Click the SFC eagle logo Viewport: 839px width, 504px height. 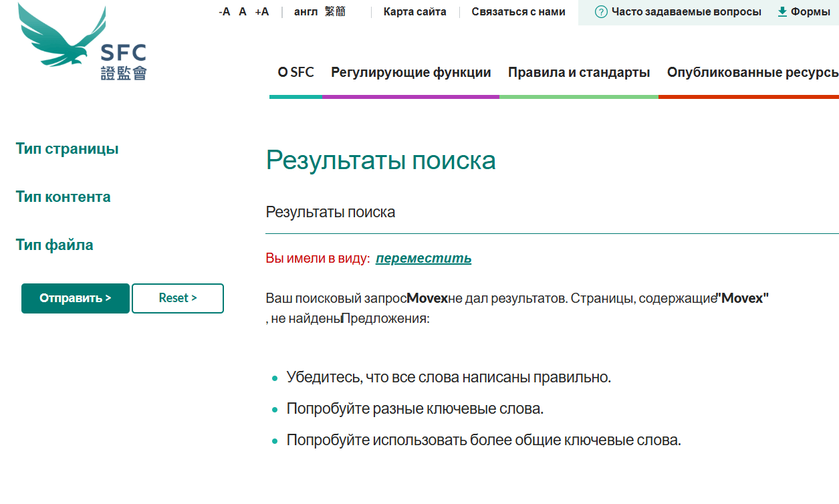tap(64, 41)
